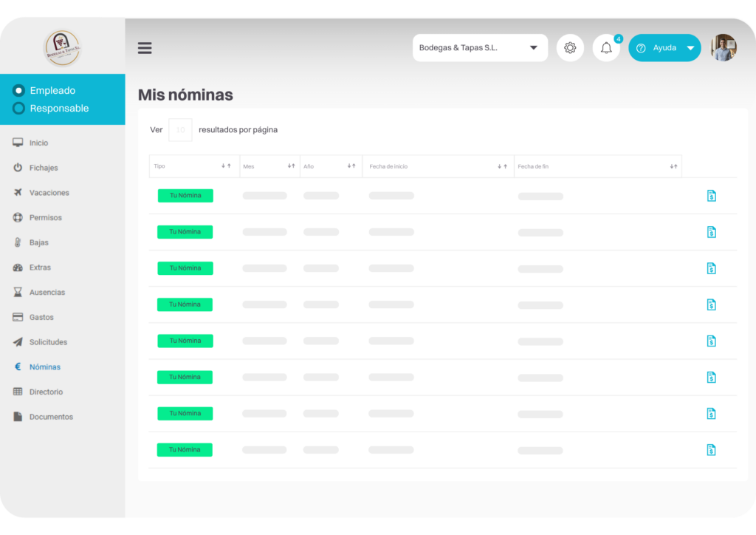Click the Bodegas & Tapas logo
Viewport: 756px width, 535px height.
point(62,48)
